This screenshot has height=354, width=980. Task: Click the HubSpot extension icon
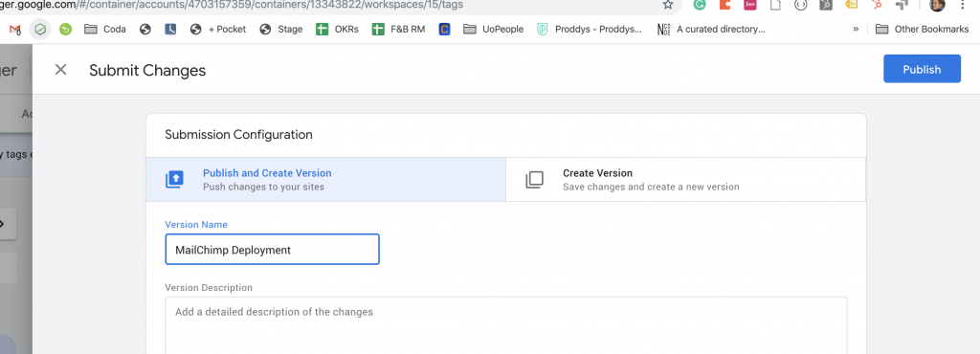tap(877, 5)
